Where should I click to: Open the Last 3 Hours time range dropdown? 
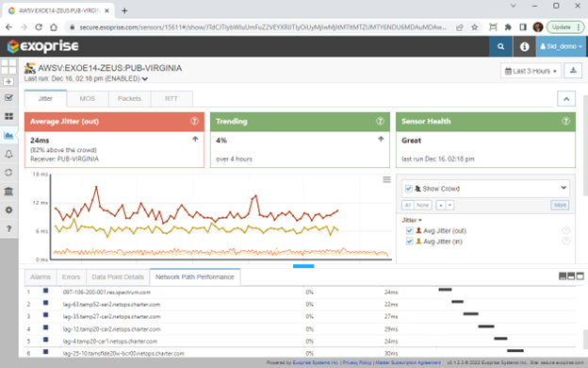(x=531, y=71)
